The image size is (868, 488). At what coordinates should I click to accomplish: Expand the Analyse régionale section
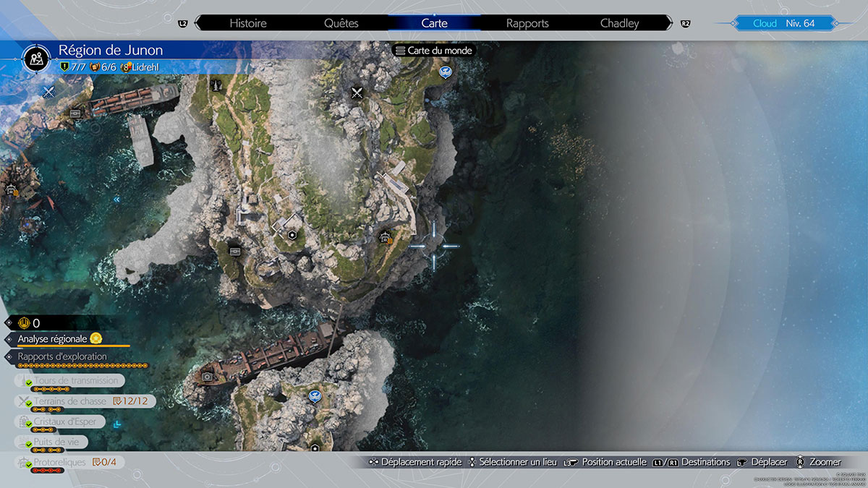click(x=52, y=338)
